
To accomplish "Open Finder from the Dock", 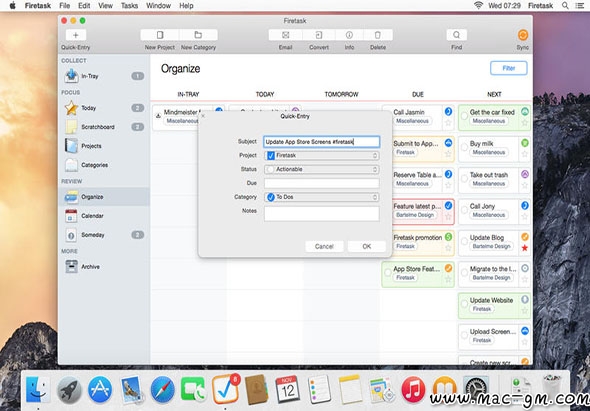I will [x=38, y=389].
